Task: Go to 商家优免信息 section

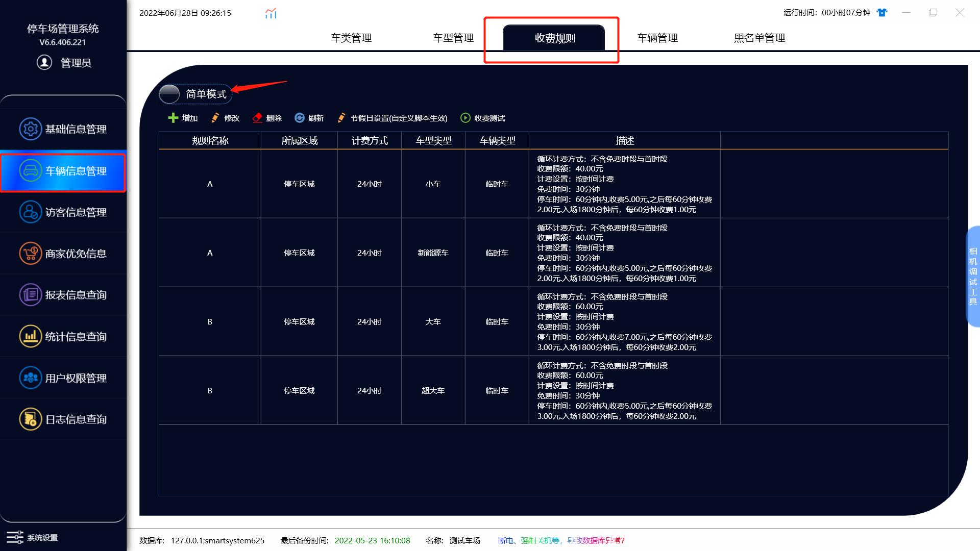Action: pos(63,254)
